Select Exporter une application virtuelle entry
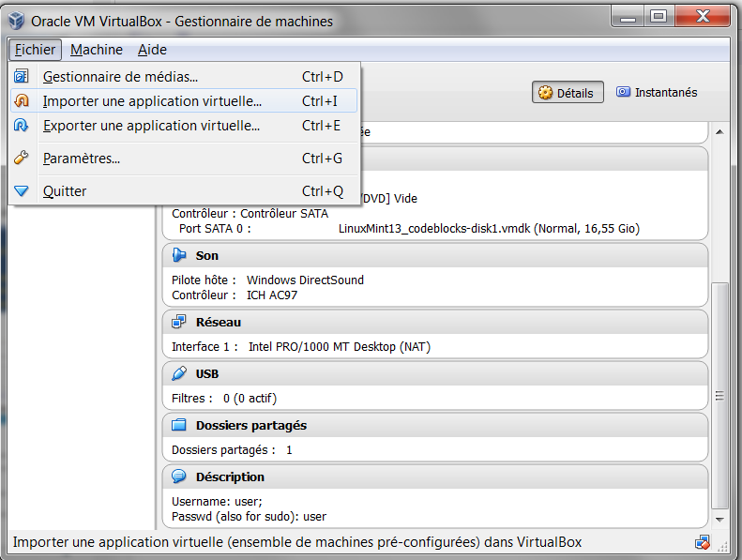Screen dimensions: 742x560 [x=184, y=126]
